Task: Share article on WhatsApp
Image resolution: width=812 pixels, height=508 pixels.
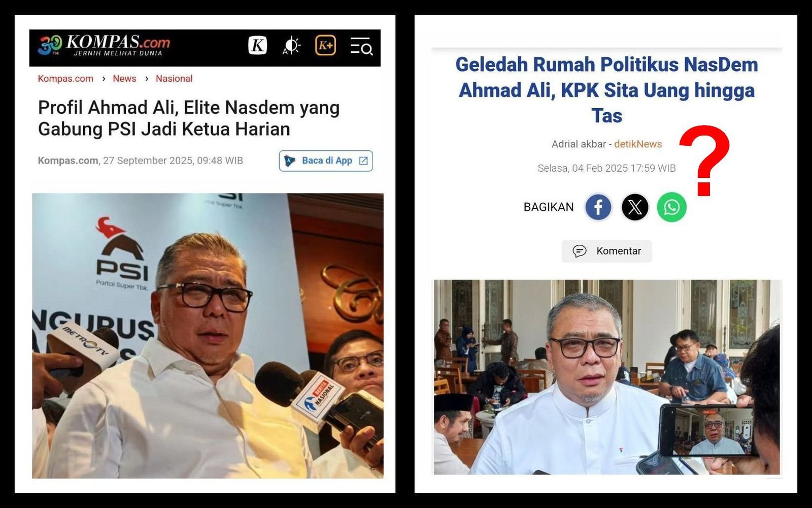Action: 671,207
